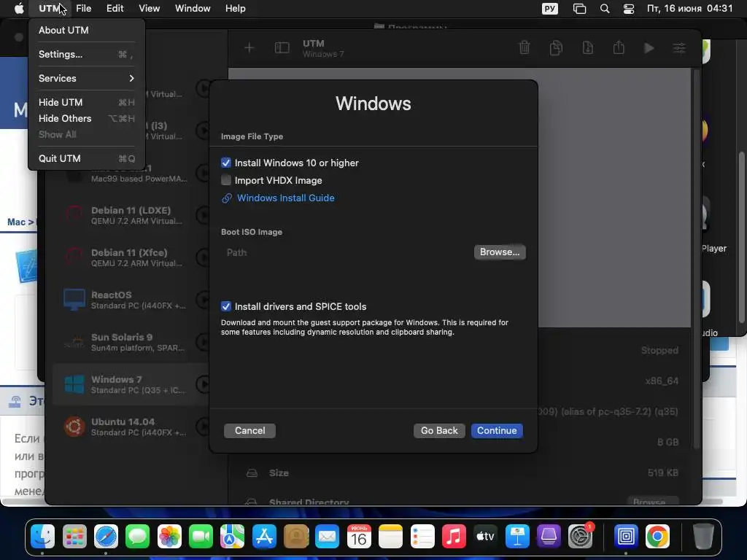The image size is (747, 560).
Task: Open Messages from the Dock
Action: tap(137, 537)
